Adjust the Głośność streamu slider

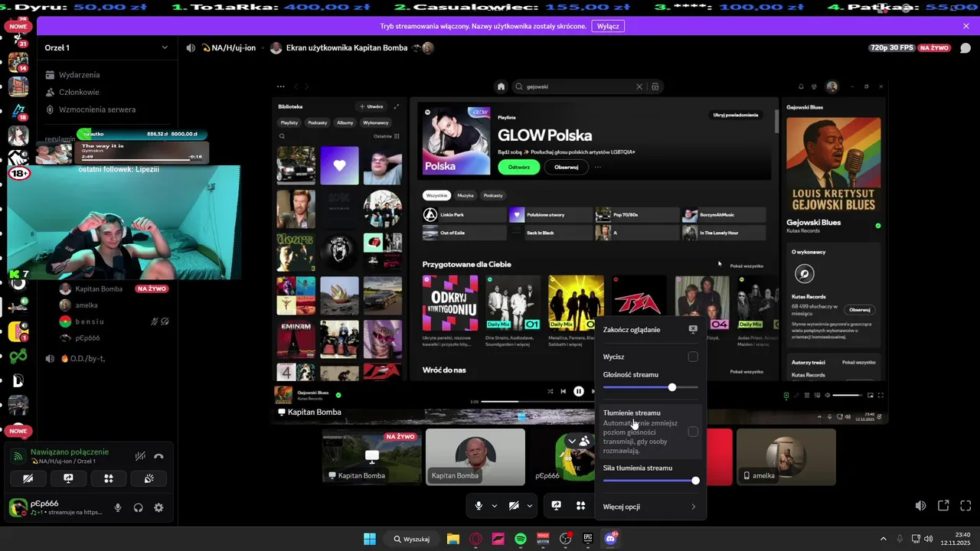pyautogui.click(x=650, y=387)
